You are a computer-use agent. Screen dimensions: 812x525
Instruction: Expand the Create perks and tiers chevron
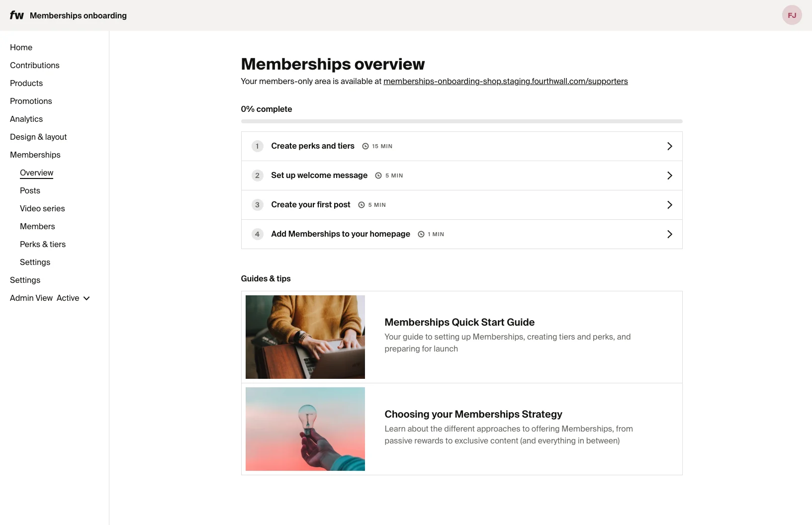pos(669,146)
